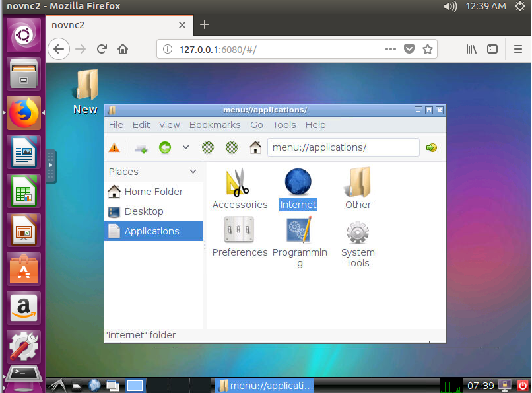Open the Firefox hamburger menu
The image size is (532, 393).
[x=517, y=50]
